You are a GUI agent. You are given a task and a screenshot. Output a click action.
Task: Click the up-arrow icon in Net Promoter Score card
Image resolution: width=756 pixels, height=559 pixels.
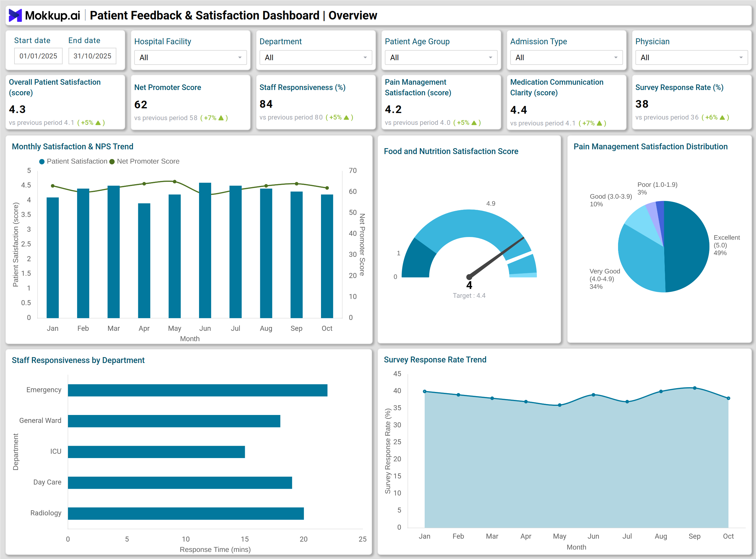tap(221, 118)
